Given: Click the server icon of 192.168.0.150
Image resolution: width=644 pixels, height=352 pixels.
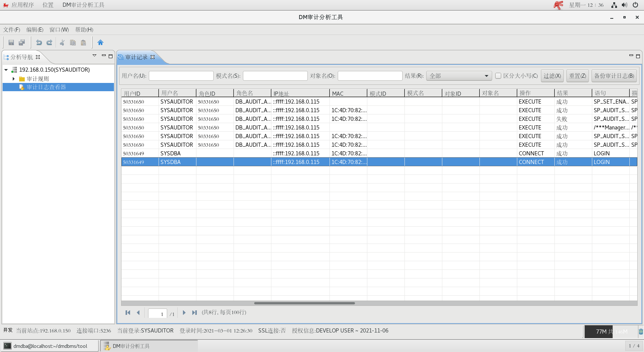Looking at the screenshot, I should pos(14,70).
